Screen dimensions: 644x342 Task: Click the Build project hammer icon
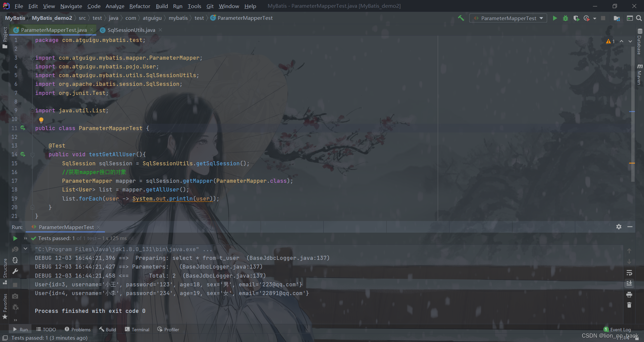[x=461, y=18]
